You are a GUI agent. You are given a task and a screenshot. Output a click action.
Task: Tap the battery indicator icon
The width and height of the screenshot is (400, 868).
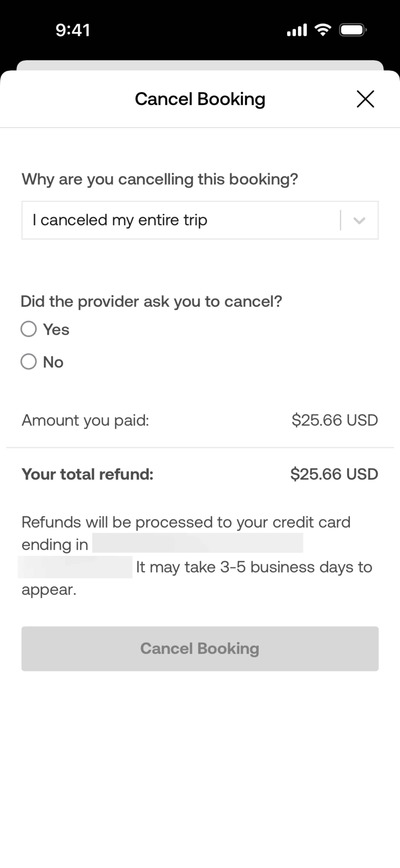[352, 30]
